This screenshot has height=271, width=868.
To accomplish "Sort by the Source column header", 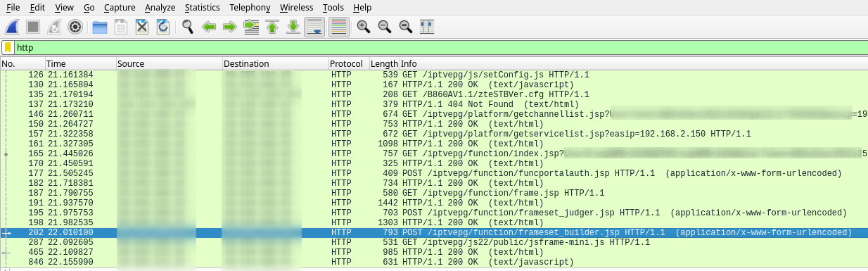I will click(170, 64).
